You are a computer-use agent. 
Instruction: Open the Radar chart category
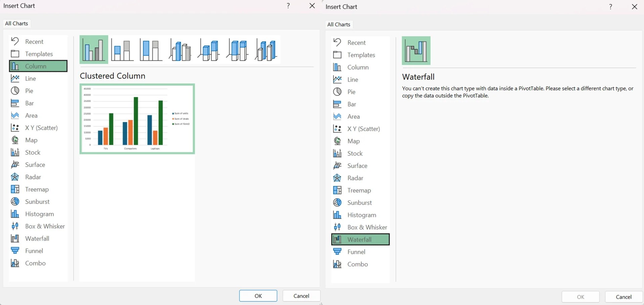[32, 177]
